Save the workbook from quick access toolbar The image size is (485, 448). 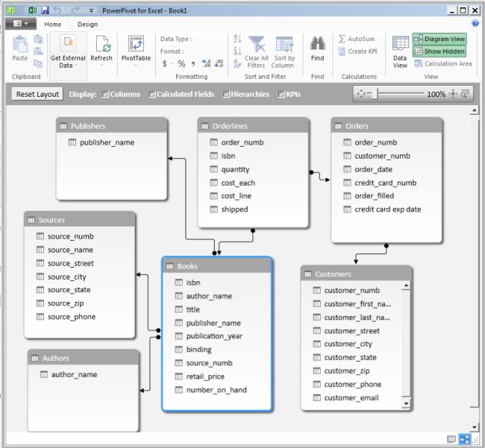45,10
